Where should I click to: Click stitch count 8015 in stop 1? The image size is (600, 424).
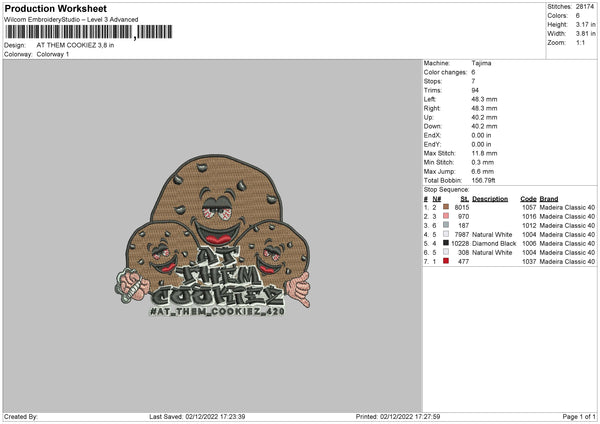point(462,207)
